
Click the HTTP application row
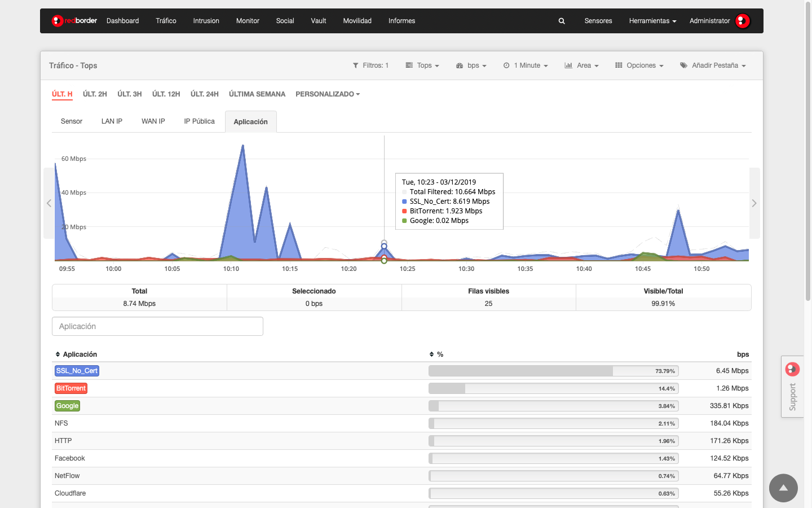[x=401, y=441]
